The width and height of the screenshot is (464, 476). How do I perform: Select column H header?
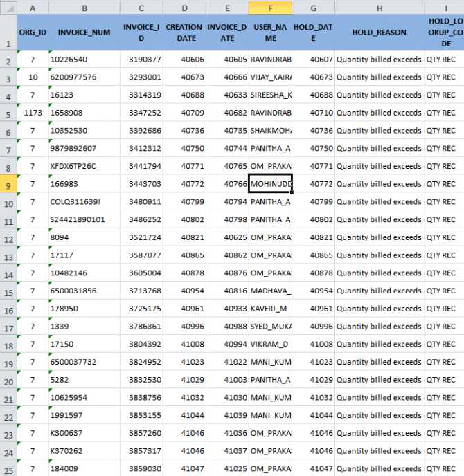379,7
